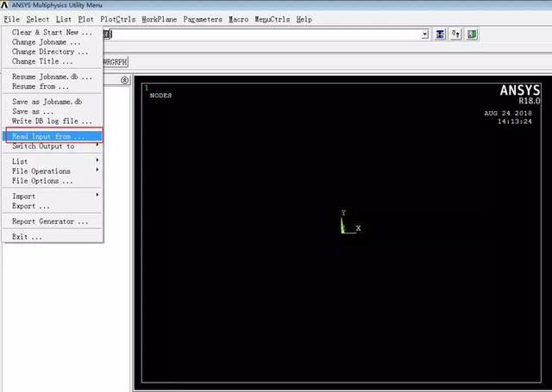
Task: Click the coordinate triad in graphics window
Action: coord(350,222)
